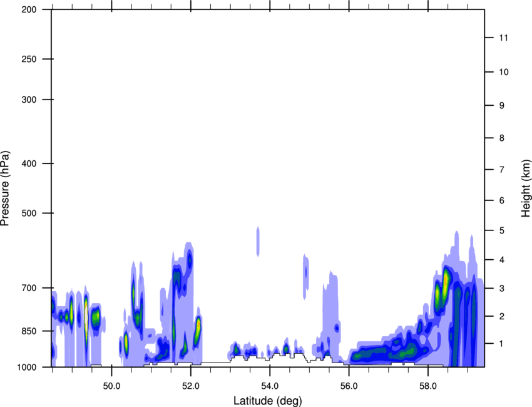
Task: Click the 52.0 latitude tick label
Action: [191, 386]
